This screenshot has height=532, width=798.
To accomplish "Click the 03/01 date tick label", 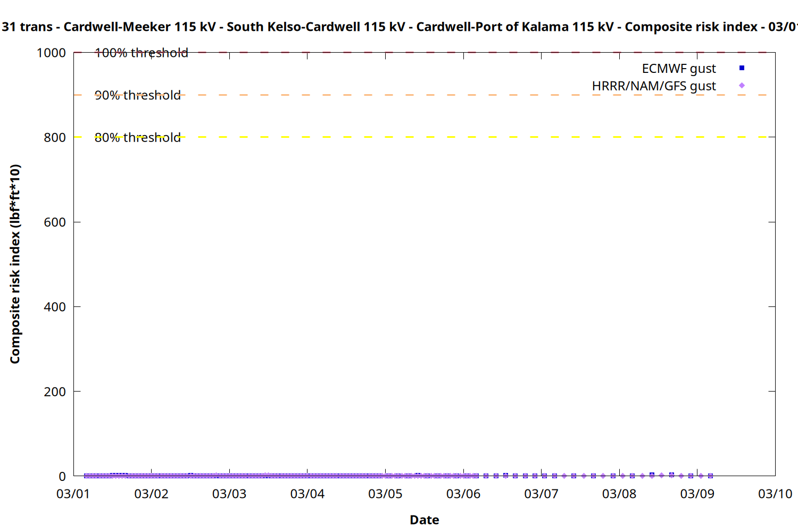I will click(x=73, y=494).
